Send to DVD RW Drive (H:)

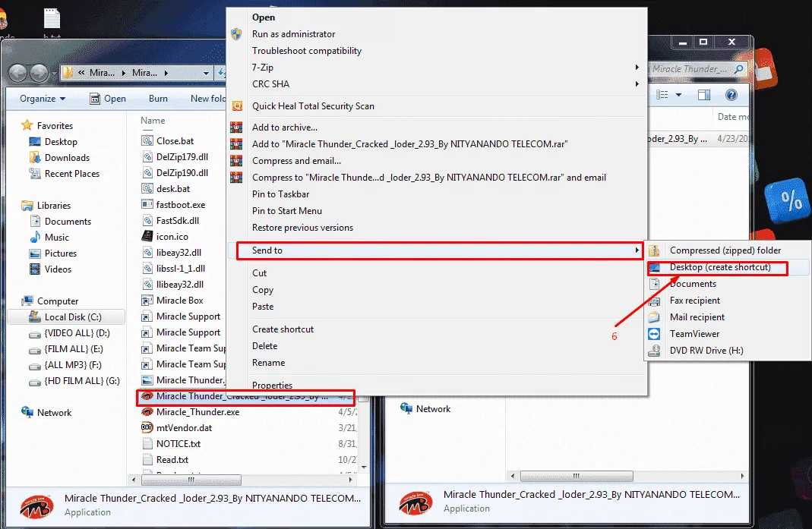[x=728, y=351]
